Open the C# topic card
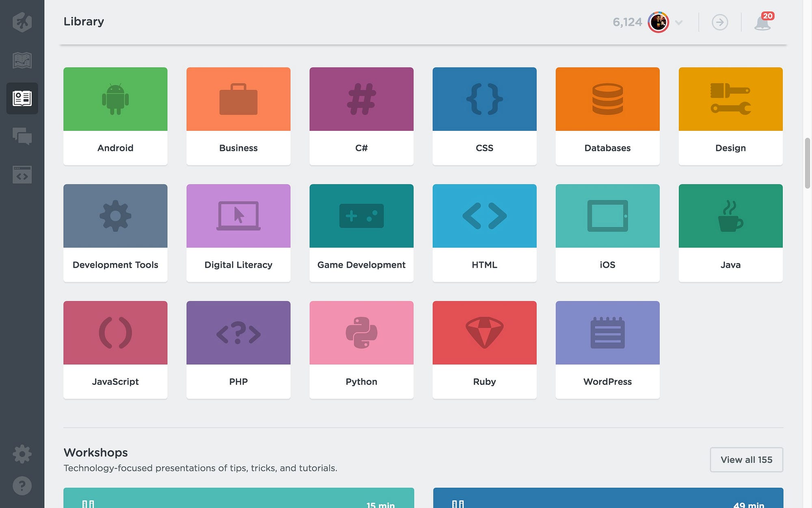The image size is (812, 508). coord(361,116)
